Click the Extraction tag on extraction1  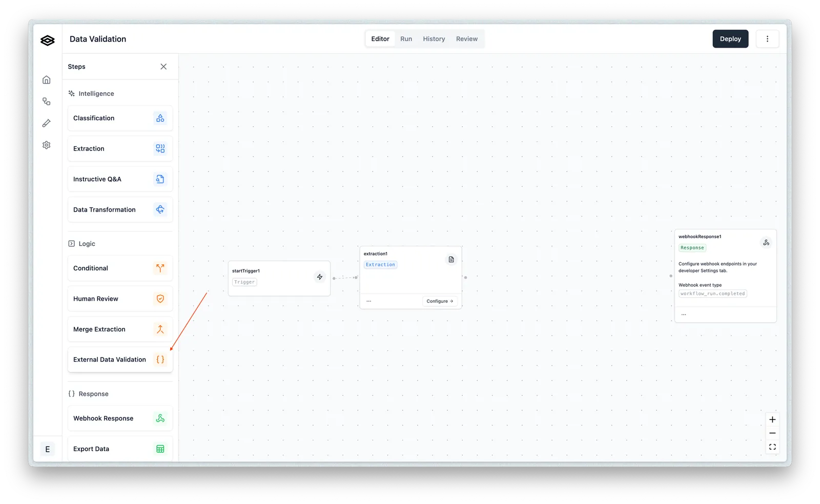(x=380, y=265)
